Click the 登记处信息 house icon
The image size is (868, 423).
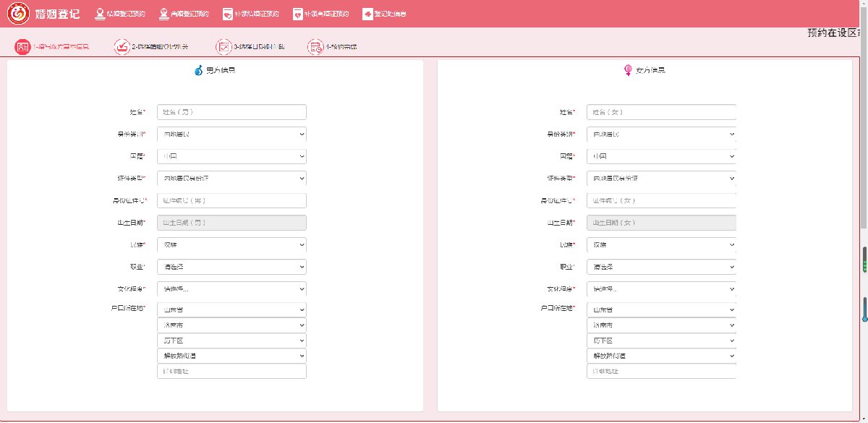[367, 14]
